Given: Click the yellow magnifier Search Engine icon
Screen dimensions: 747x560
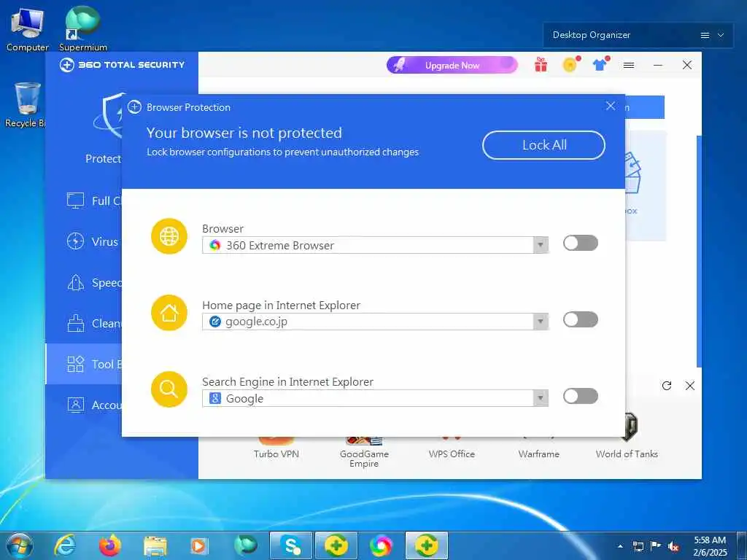Looking at the screenshot, I should [169, 389].
